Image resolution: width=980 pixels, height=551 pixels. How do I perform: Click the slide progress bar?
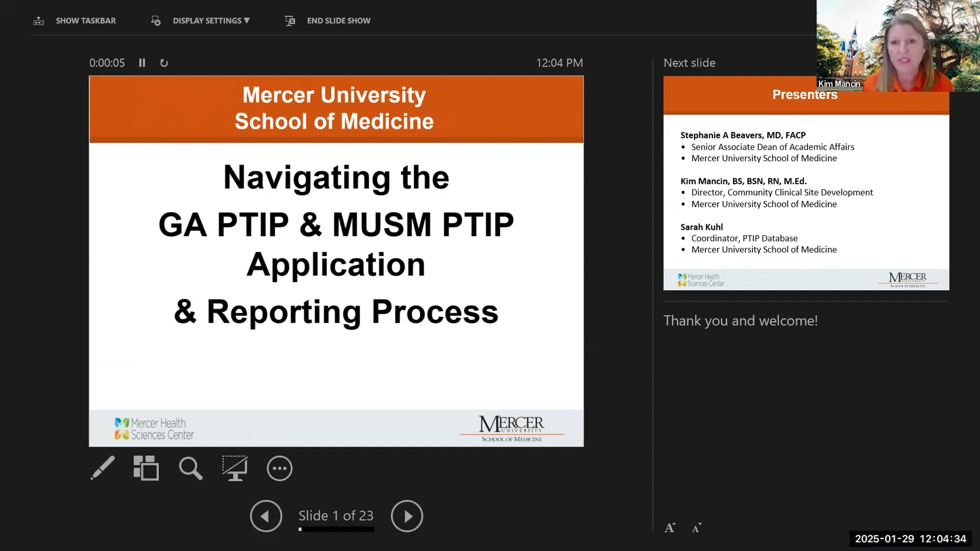click(x=336, y=529)
